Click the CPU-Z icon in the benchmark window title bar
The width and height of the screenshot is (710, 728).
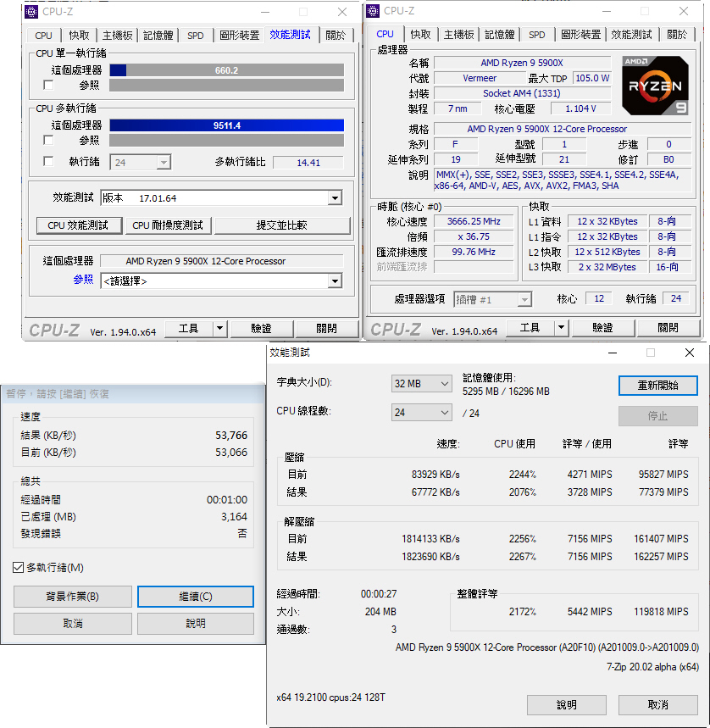tap(31, 12)
